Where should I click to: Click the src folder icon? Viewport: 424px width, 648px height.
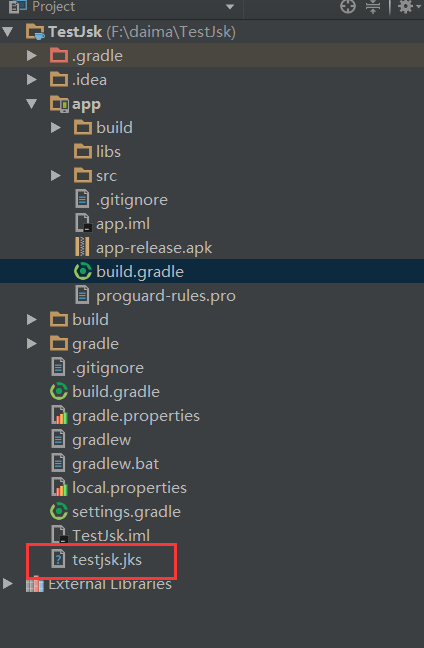[83, 175]
